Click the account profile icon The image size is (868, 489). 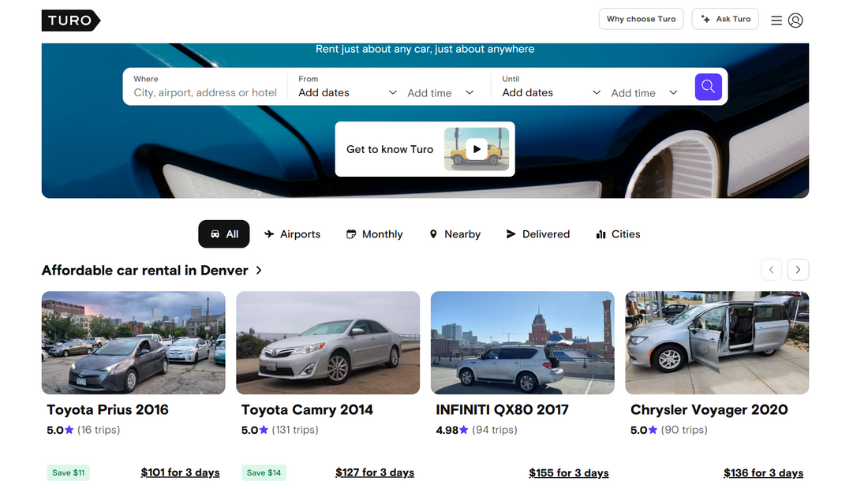795,20
